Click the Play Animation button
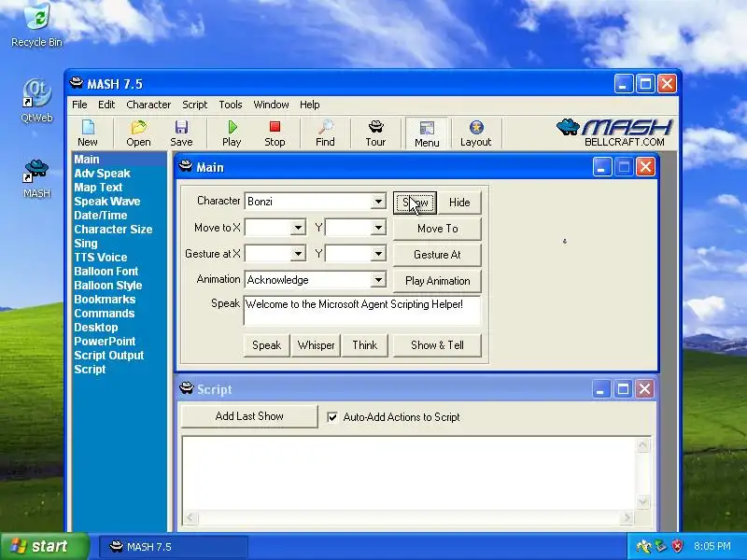Screen dimensions: 747x560 [x=437, y=282]
